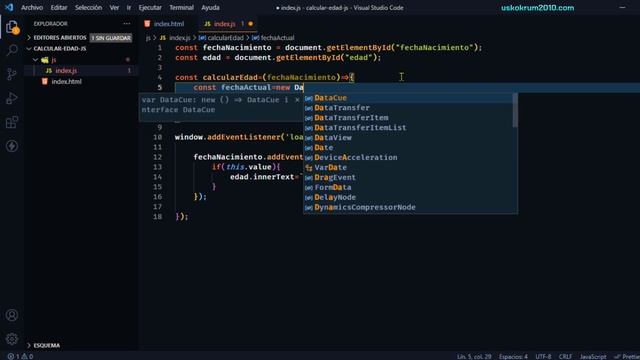Image resolution: width=640 pixels, height=360 pixels.
Task: Select the Date suggestion
Action: [x=408, y=147]
